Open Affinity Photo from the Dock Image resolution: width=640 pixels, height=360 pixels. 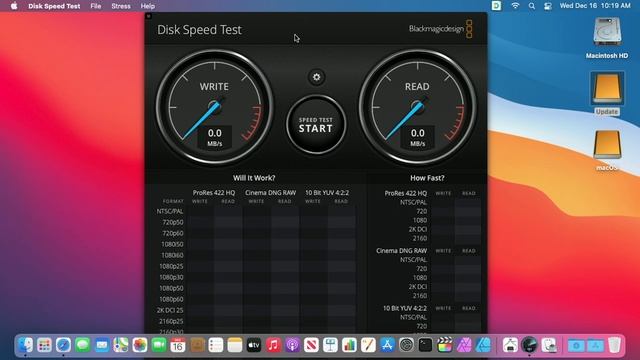(464, 345)
